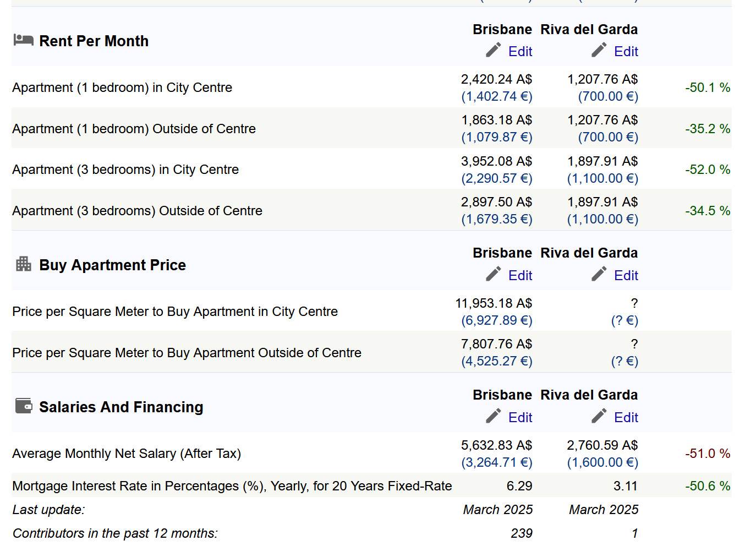Click the wallet icon beside Salaries And Financing
756x546 pixels.
[23, 406]
